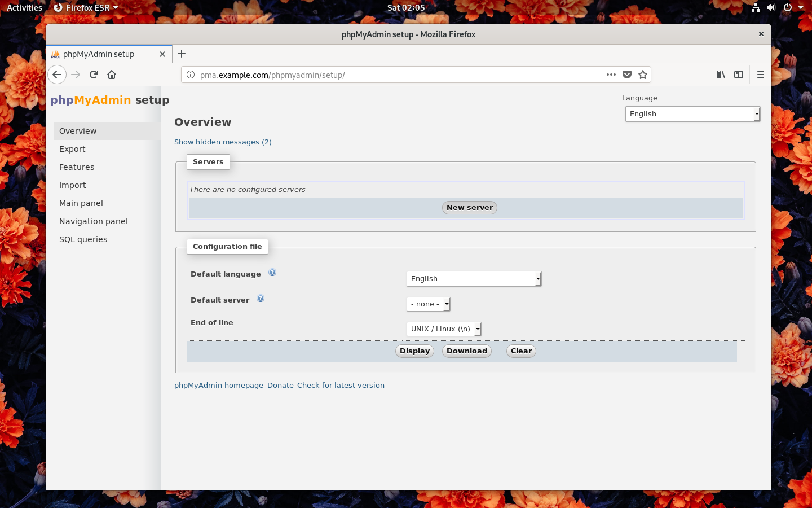Image resolution: width=812 pixels, height=508 pixels.
Task: Open the Default server dropdown
Action: tap(428, 304)
